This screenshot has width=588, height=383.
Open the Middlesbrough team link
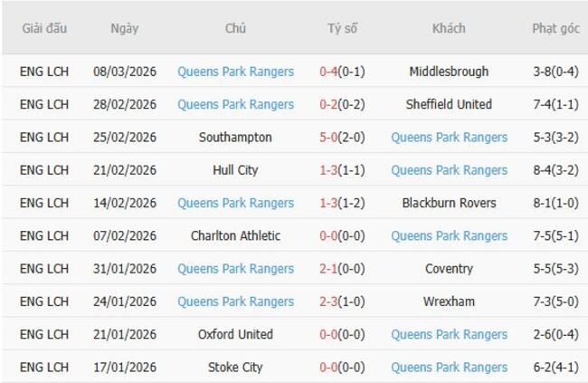(449, 72)
